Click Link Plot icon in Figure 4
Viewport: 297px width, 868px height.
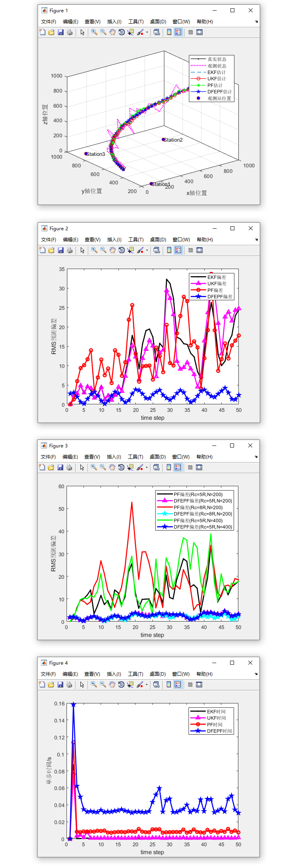click(x=156, y=684)
